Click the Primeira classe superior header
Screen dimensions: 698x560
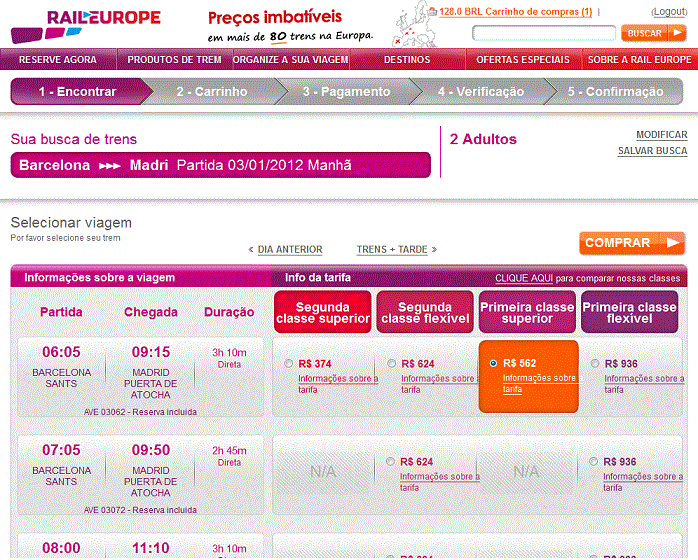[x=527, y=312]
